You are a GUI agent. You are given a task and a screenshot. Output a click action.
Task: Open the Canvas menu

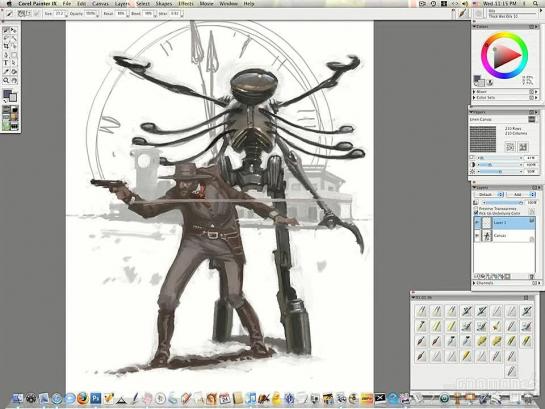100,4
